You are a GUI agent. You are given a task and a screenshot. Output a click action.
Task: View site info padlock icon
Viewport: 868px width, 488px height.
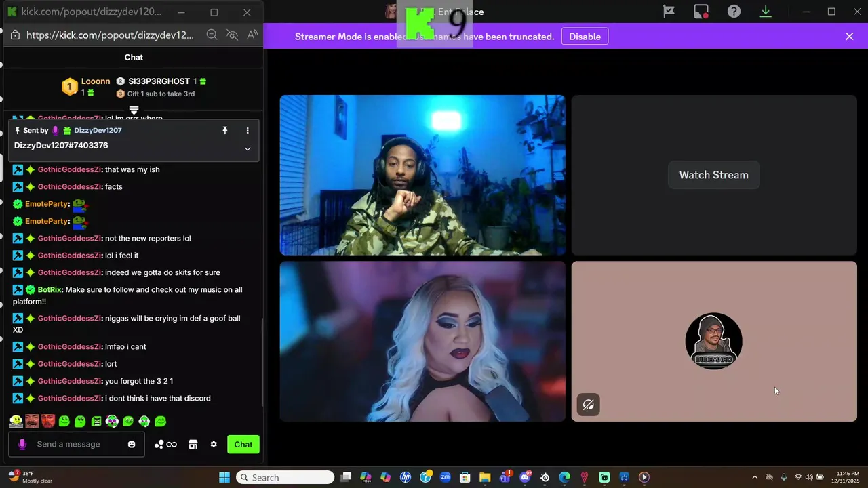(15, 35)
